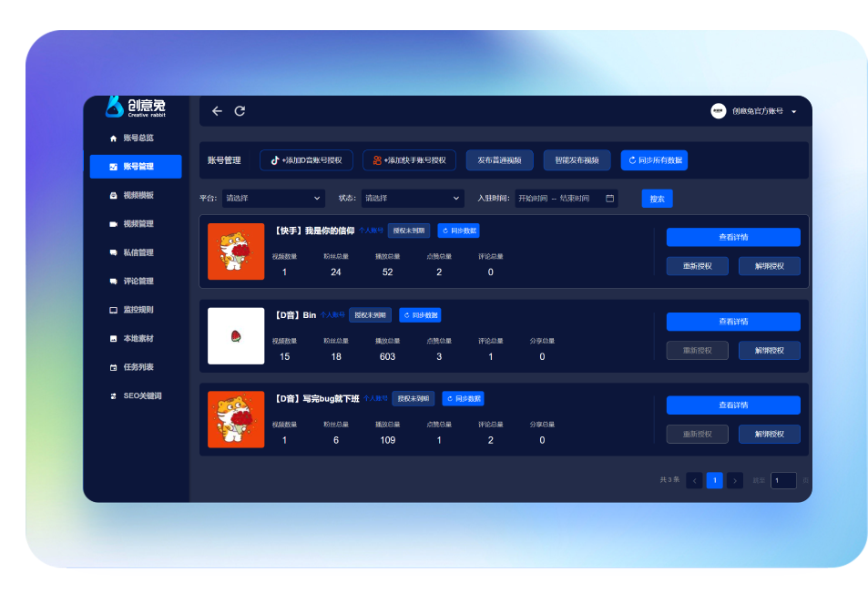Open the 平台 platform dropdown

point(273,199)
